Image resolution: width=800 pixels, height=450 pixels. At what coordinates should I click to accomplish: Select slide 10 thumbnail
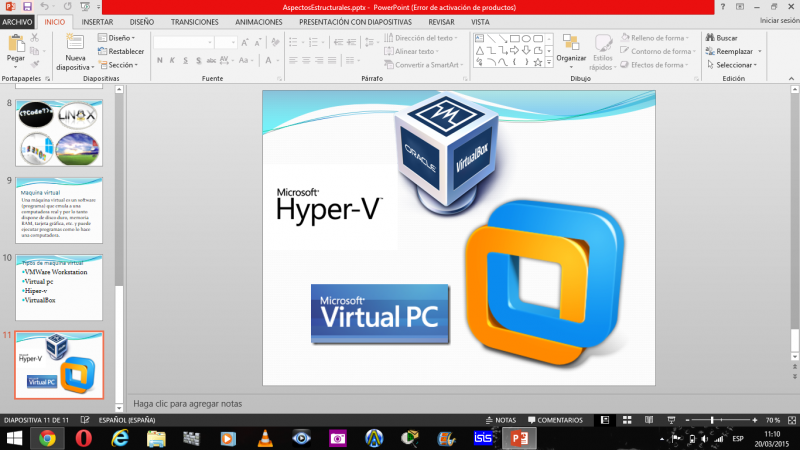pos(59,287)
